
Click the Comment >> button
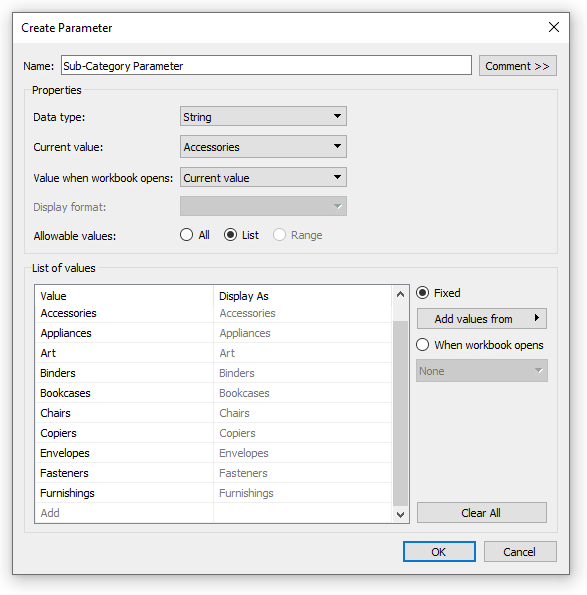[518, 66]
